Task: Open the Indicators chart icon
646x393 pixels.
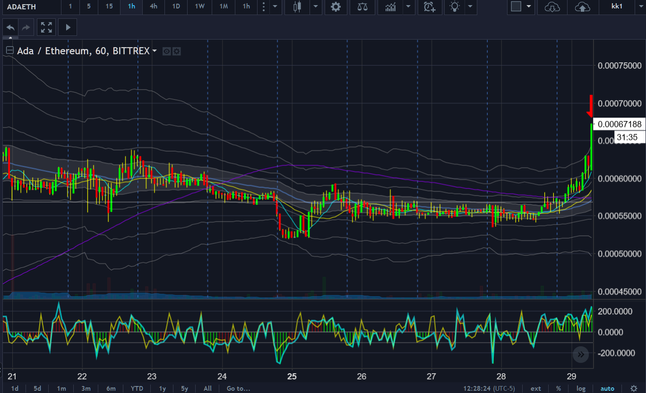Action: [x=390, y=7]
